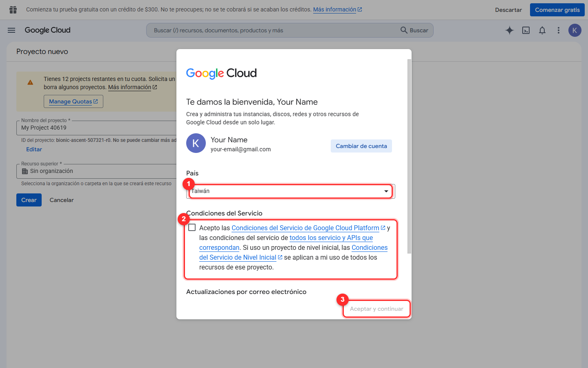The image size is (588, 368).
Task: Click the organization building icon
Action: (25, 171)
